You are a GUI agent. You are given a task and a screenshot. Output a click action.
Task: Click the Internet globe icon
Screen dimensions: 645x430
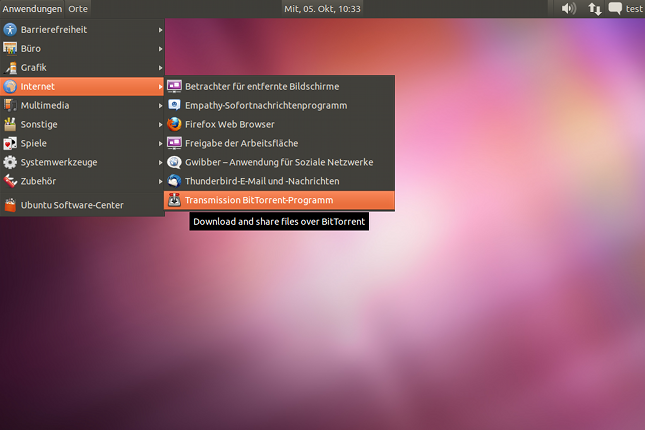tap(10, 86)
